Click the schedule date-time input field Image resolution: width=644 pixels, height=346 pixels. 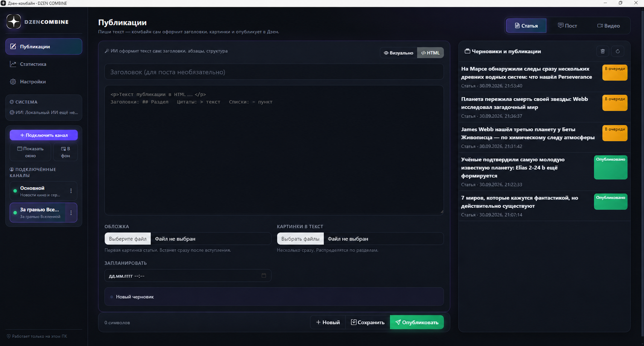188,276
